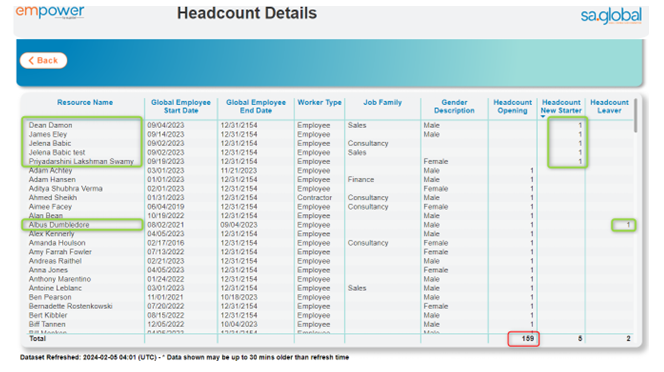This screenshot has width=664, height=372.
Task: Click the Back button
Action: pos(43,61)
